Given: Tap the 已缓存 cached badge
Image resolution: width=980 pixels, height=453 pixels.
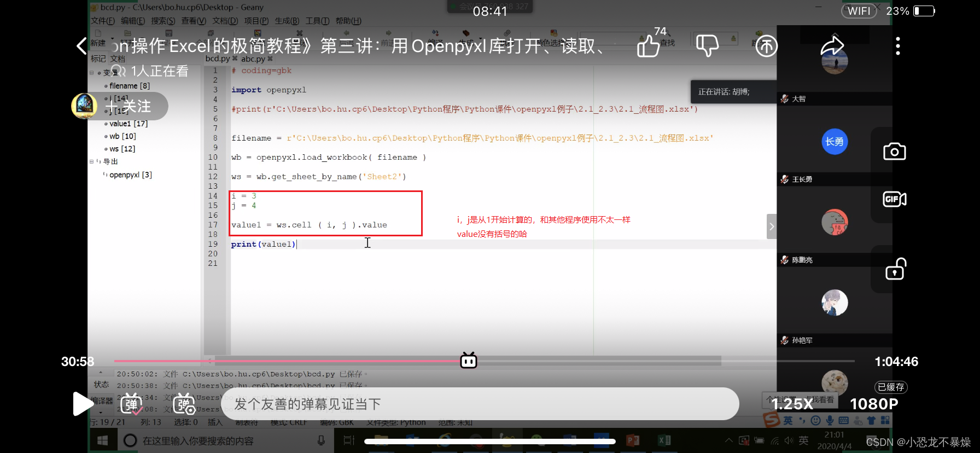Looking at the screenshot, I should (x=891, y=387).
